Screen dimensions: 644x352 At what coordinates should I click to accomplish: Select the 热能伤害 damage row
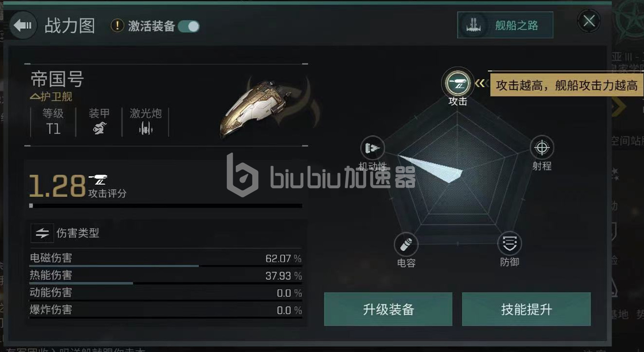[166, 276]
